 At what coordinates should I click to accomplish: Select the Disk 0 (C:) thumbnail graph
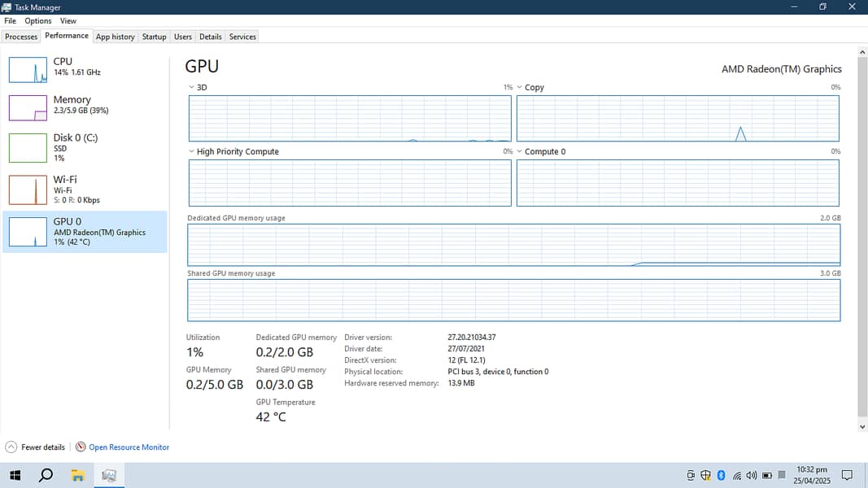coord(28,148)
